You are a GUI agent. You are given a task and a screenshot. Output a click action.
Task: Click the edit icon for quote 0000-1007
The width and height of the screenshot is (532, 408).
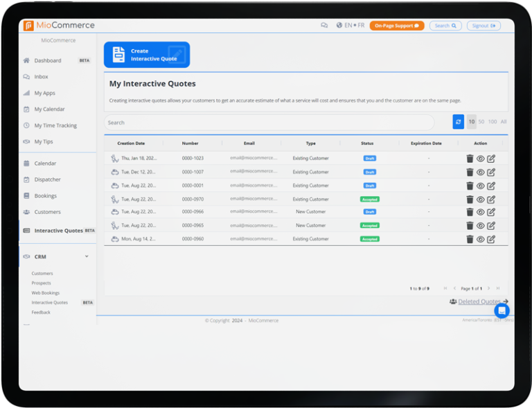(x=491, y=172)
